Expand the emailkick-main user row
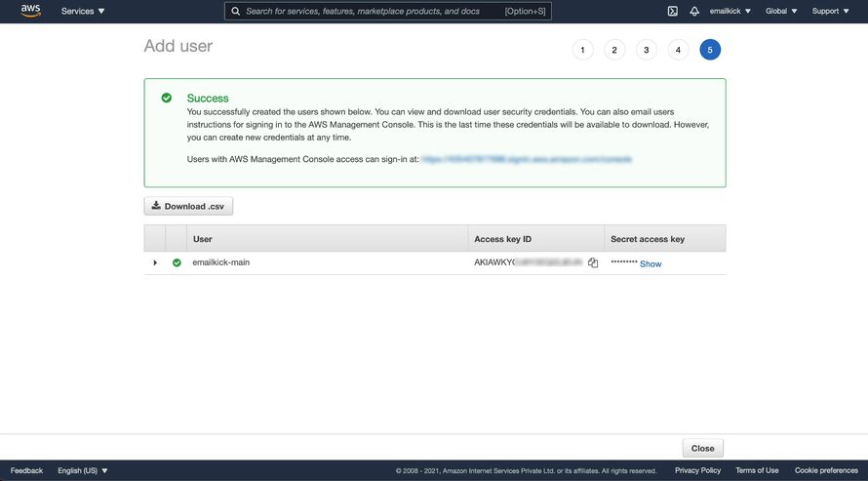Viewport: 868px width, 481px height. (155, 262)
